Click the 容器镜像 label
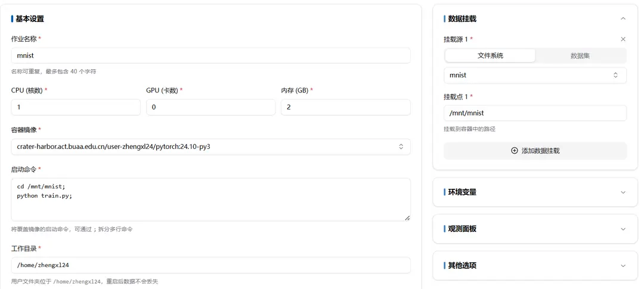This screenshot has height=289, width=644. [x=26, y=130]
